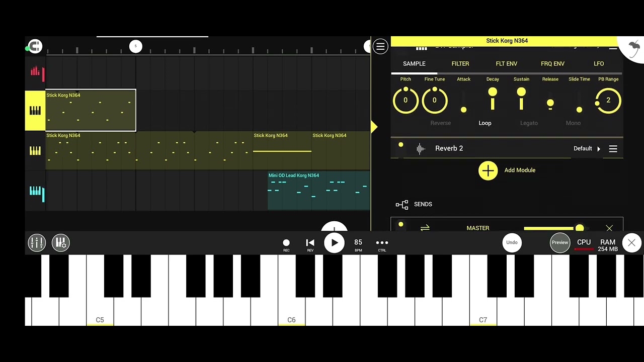644x362 pixels.
Task: Toggle the Preview button
Action: [x=559, y=242]
